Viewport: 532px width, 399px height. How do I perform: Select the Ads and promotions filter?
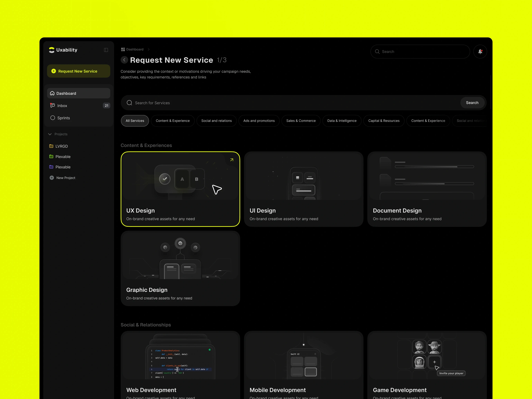259,121
